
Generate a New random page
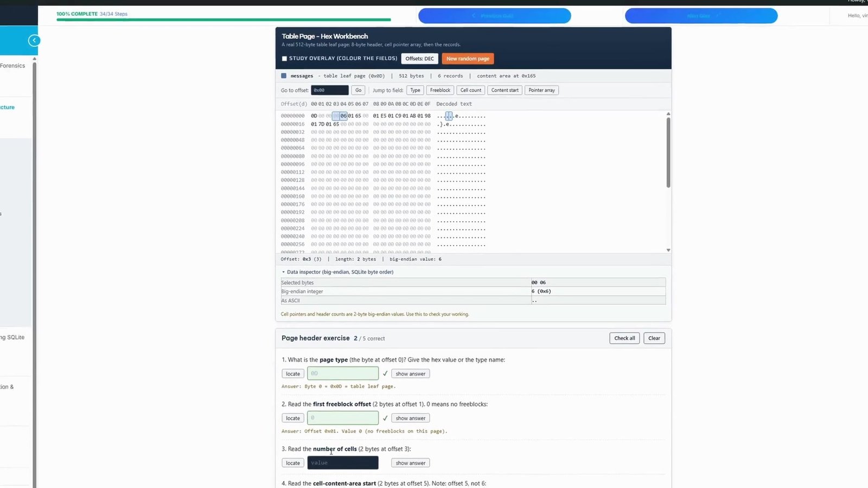coord(468,59)
